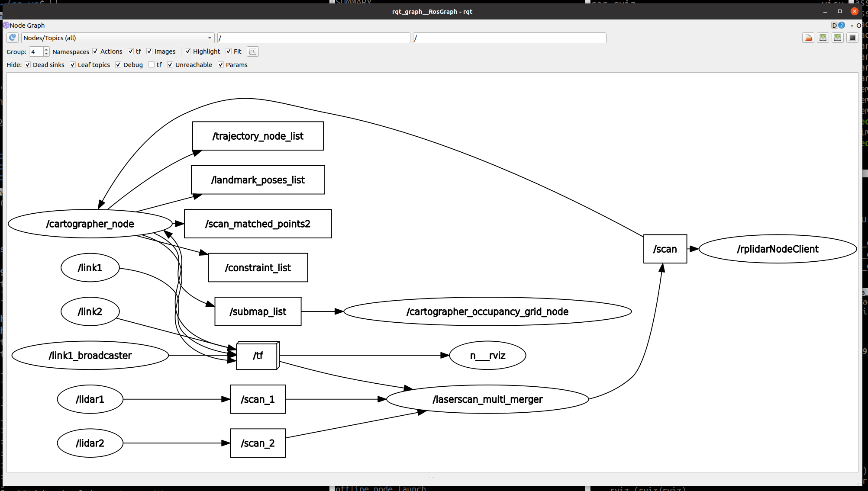The image size is (868, 491).
Task: Select the /cartographer_occupancy_grid_node ellipse
Action: 487,311
